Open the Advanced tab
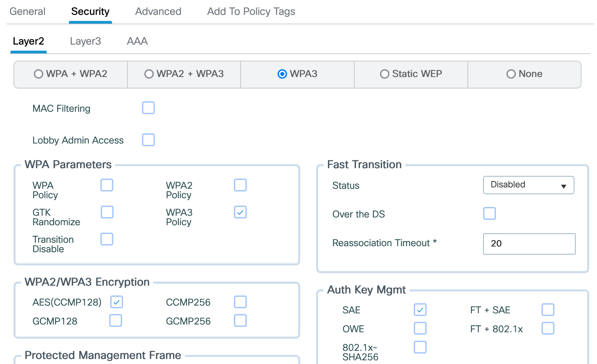 coord(158,11)
